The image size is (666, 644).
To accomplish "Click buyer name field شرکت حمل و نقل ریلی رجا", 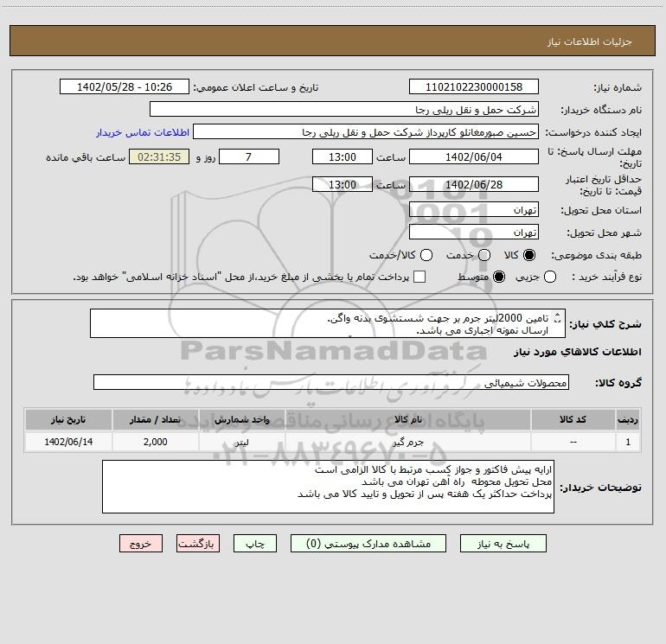I will click(344, 110).
